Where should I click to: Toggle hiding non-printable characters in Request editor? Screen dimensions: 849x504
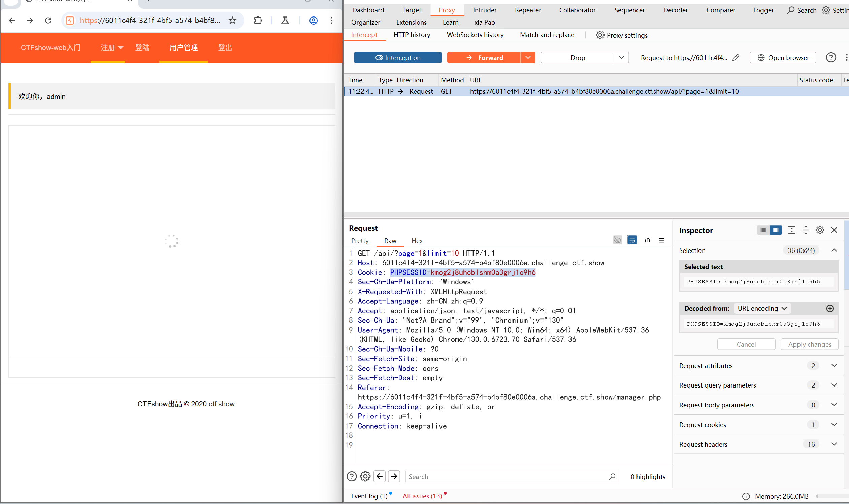coord(617,240)
